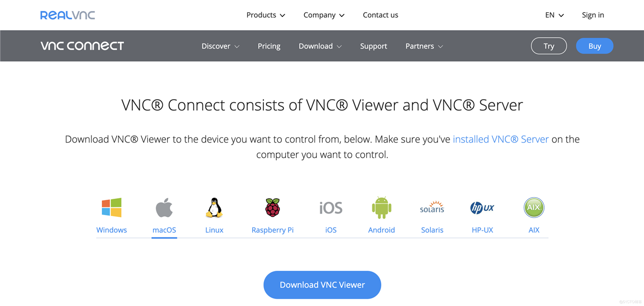Image resolution: width=644 pixels, height=306 pixels.
Task: Expand the Products dropdown menu
Action: click(266, 15)
